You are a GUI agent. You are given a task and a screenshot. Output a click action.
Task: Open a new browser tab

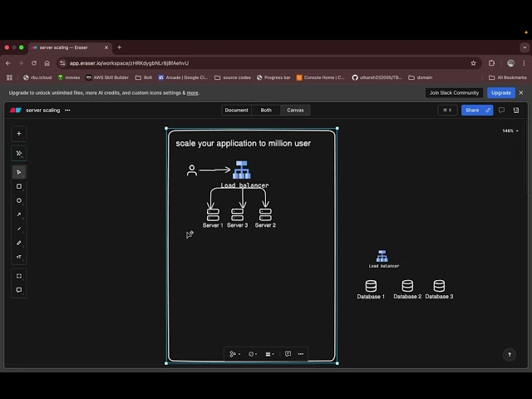click(x=120, y=47)
